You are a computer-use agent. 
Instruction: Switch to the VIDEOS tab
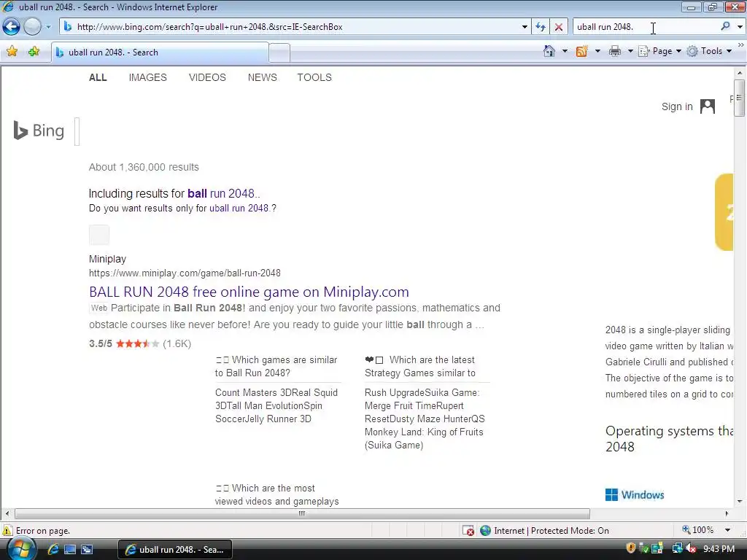coord(207,77)
